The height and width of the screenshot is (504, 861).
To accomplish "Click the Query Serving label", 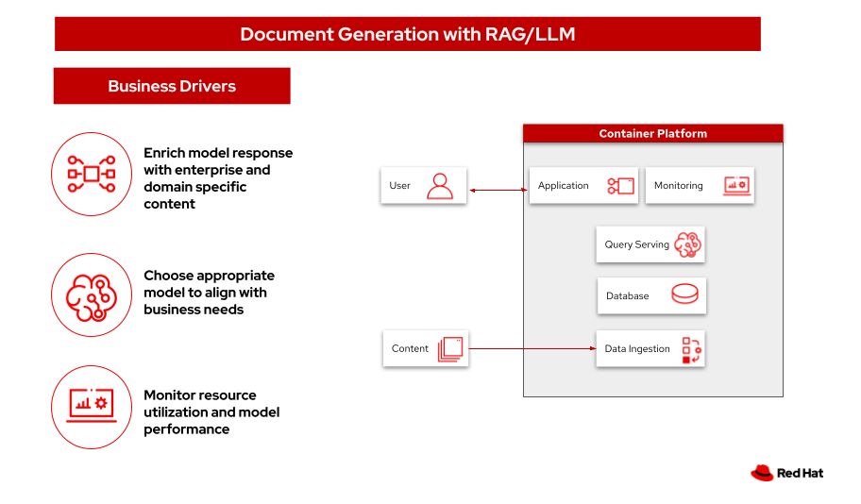I will pos(636,244).
